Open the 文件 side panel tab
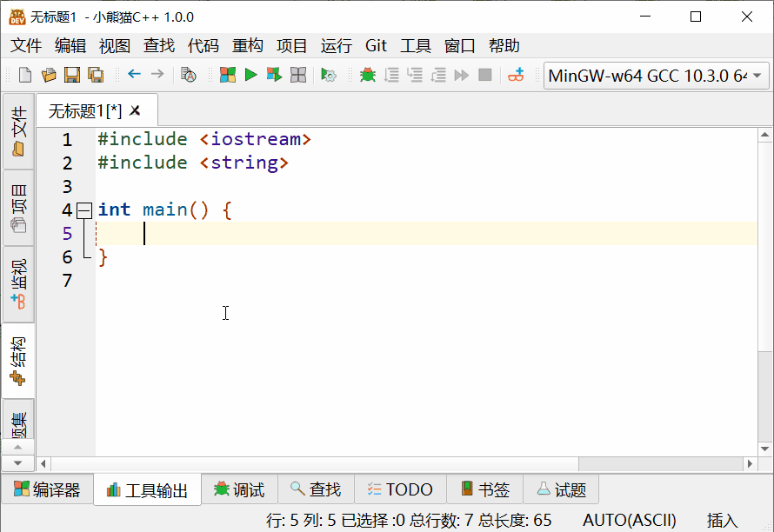Image resolution: width=774 pixels, height=532 pixels. [x=18, y=131]
